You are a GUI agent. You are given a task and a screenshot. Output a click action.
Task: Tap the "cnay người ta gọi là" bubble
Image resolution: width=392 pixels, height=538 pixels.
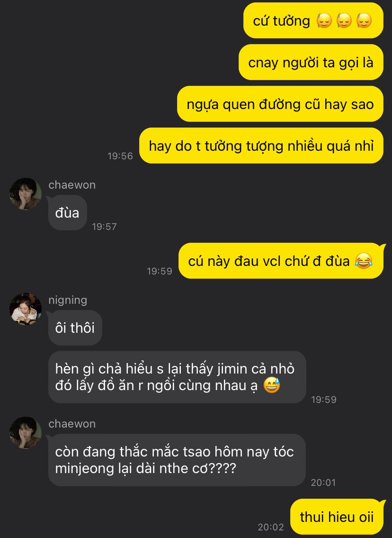311,63
